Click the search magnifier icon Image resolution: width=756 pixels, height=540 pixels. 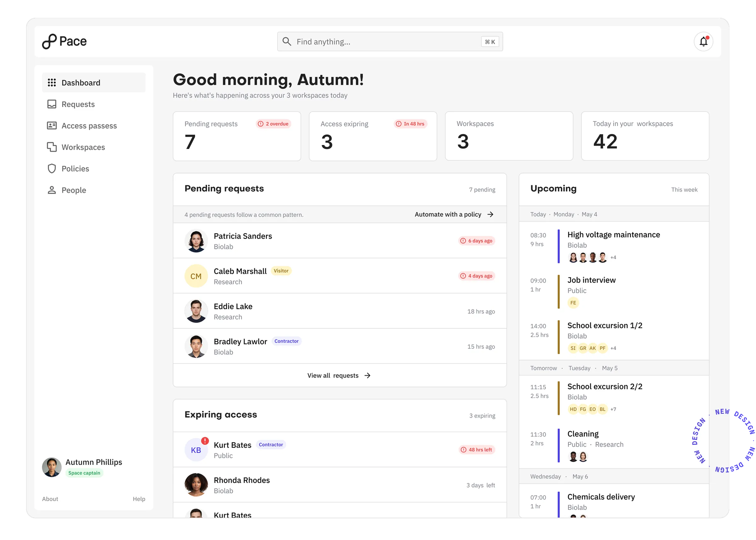point(287,41)
